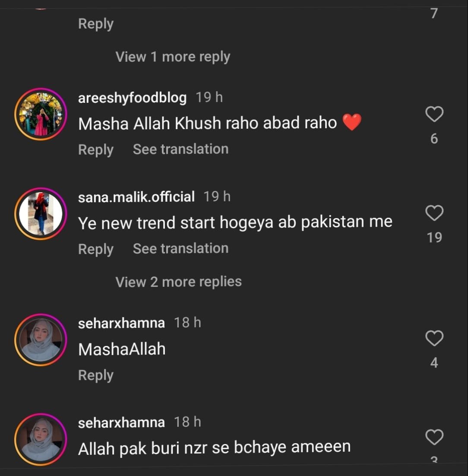Open areeshyfoodblog's profile picture
Viewport: 468px width, 476px height.
click(x=41, y=114)
